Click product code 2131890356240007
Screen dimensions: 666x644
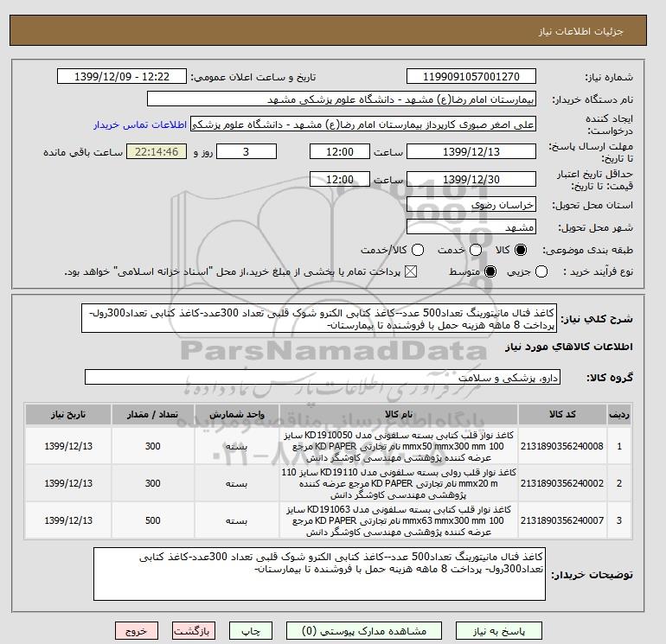coord(562,520)
